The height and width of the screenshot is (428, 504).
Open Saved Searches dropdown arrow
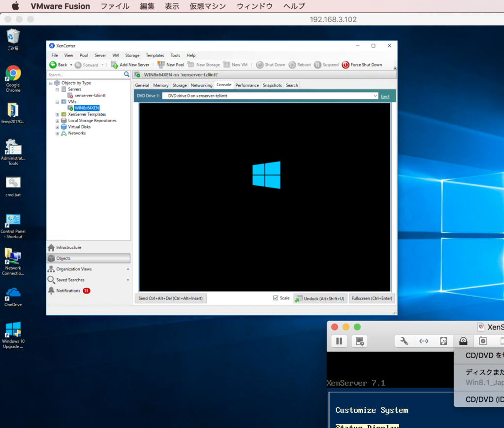pyautogui.click(x=128, y=280)
